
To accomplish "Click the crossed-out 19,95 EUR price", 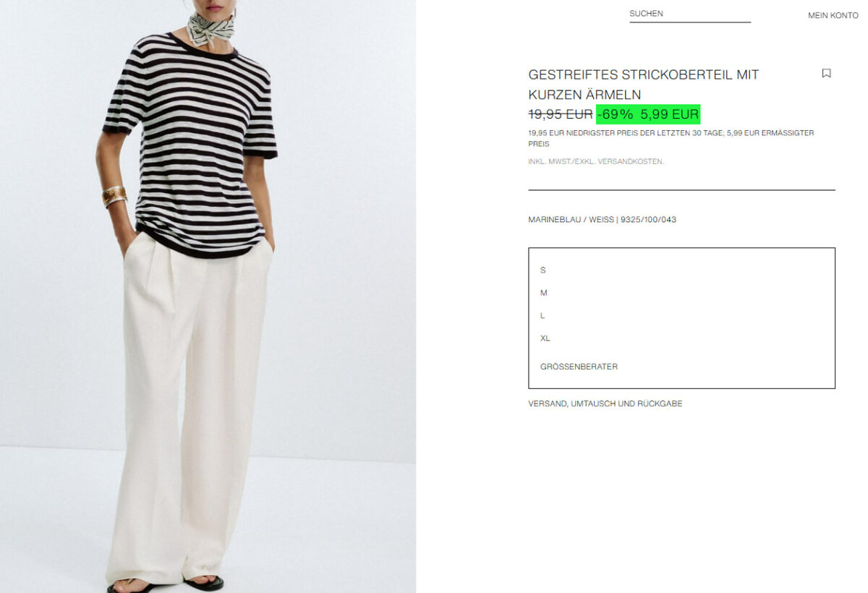I will 561,114.
